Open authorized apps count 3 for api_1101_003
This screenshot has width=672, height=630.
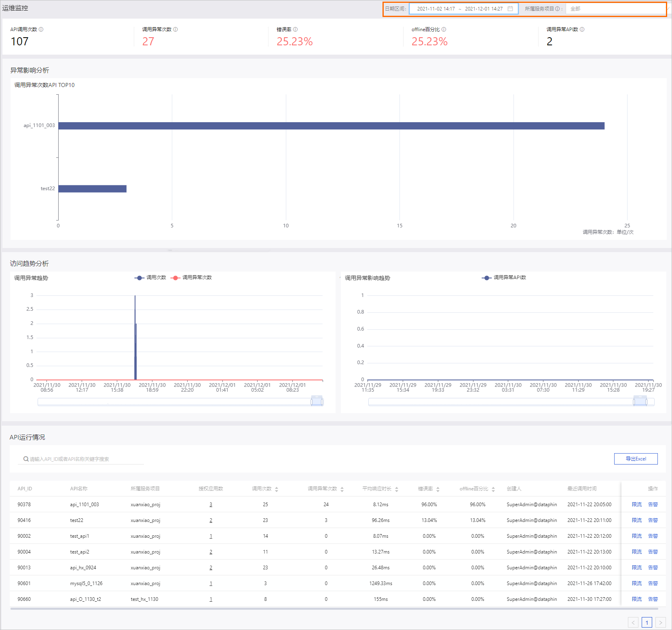211,505
